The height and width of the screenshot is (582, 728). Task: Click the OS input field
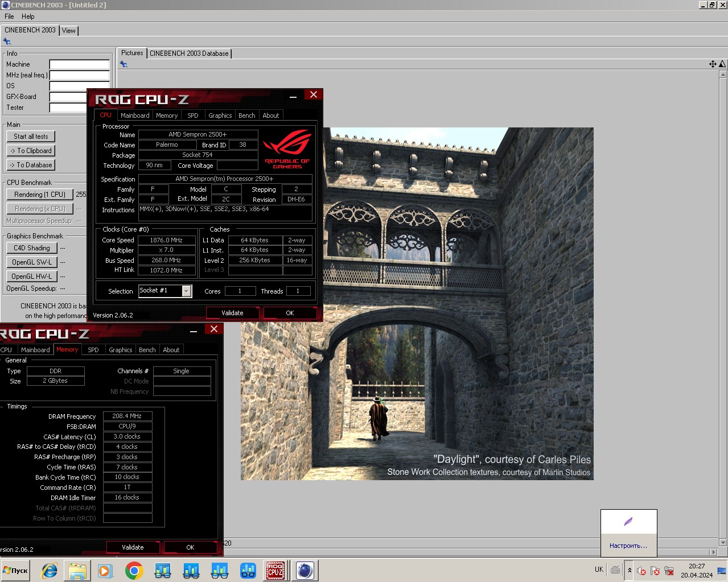[x=79, y=86]
